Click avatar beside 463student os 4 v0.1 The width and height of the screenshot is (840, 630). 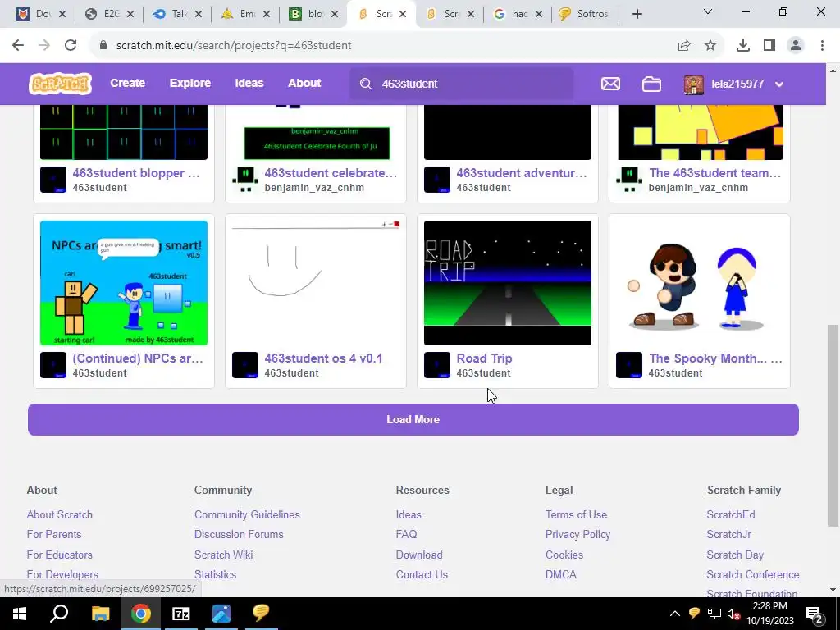(245, 365)
